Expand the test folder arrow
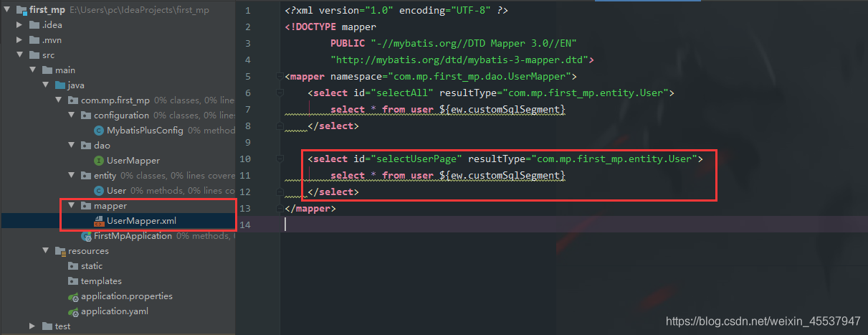Image resolution: width=868 pixels, height=335 pixels. click(33, 326)
